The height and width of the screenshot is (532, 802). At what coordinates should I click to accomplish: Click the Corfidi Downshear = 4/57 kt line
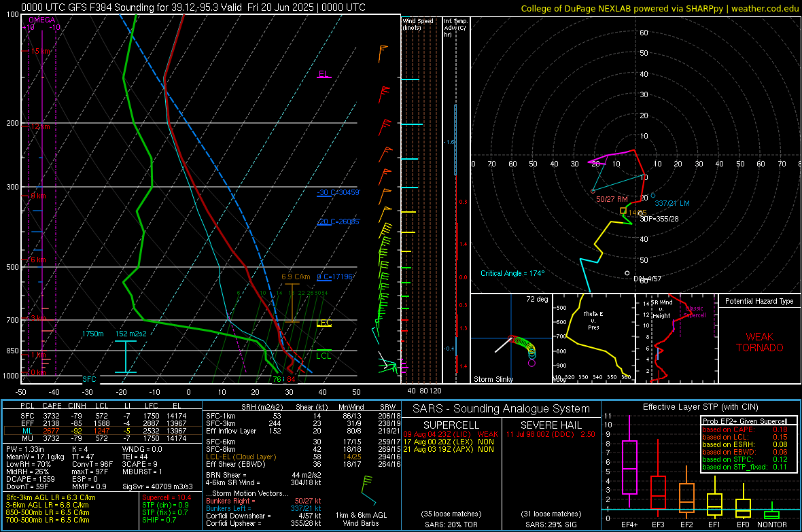264,516
